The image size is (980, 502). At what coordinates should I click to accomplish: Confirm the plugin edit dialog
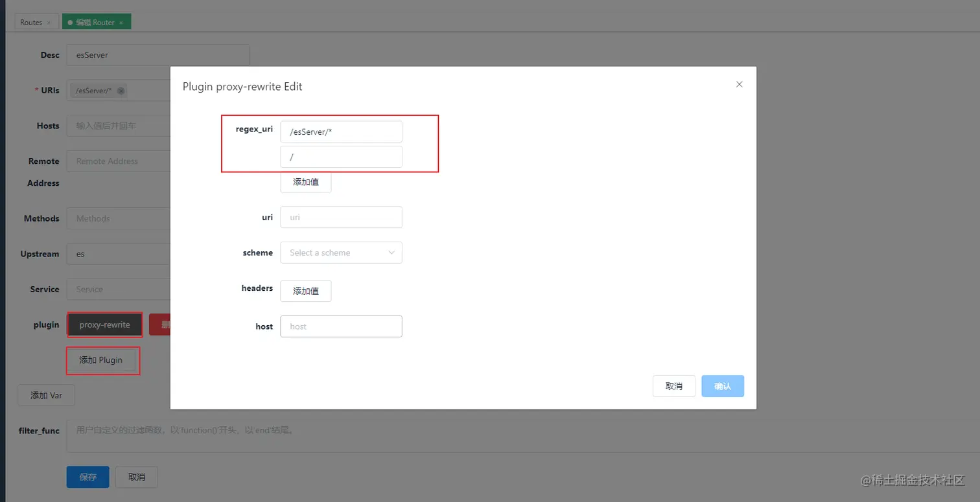(723, 386)
